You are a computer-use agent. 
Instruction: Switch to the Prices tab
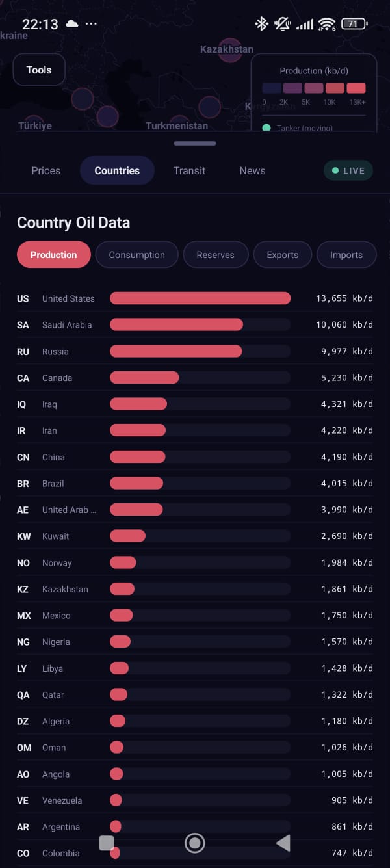click(x=45, y=170)
